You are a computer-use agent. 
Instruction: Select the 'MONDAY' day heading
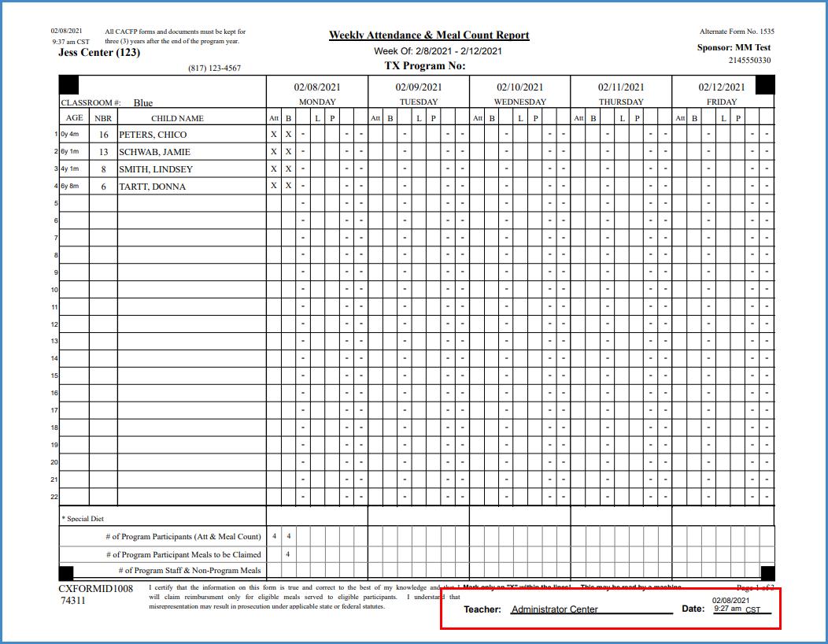[x=317, y=102]
